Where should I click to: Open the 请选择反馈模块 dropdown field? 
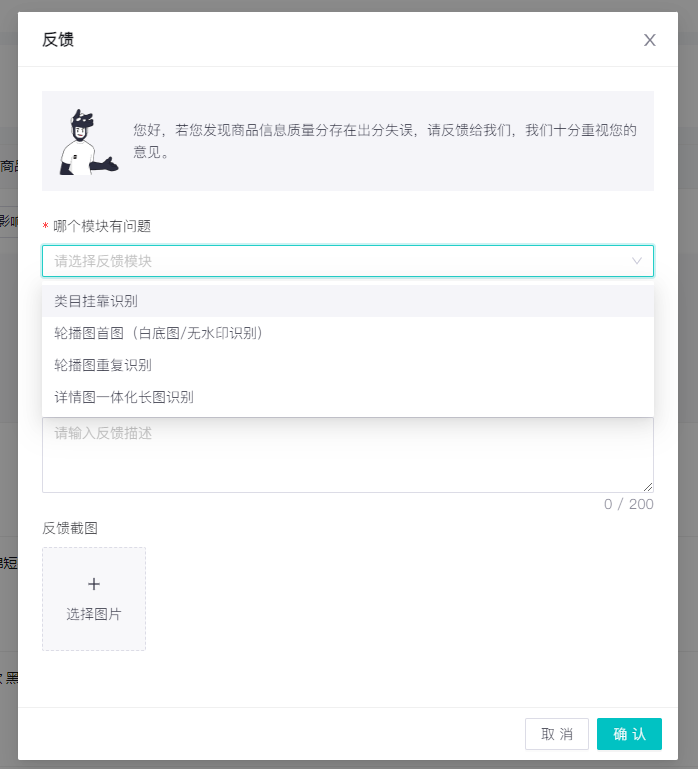tap(348, 261)
